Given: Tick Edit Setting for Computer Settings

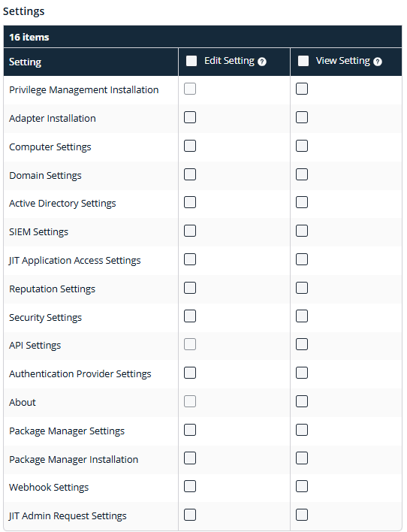Looking at the screenshot, I should coord(189,146).
